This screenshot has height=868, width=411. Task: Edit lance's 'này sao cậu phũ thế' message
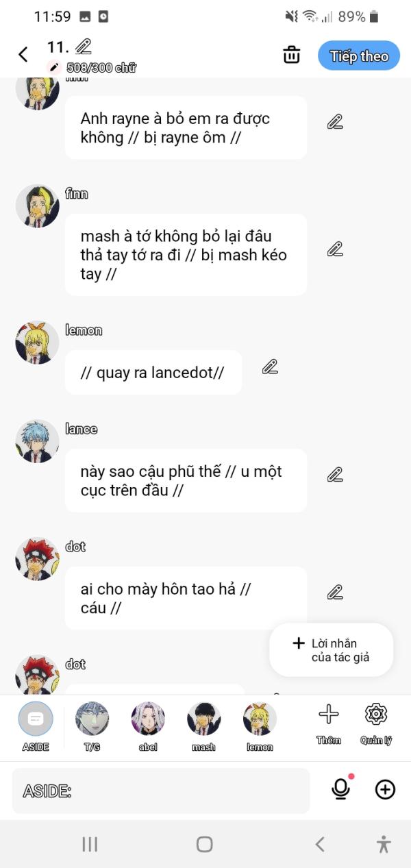point(334,474)
